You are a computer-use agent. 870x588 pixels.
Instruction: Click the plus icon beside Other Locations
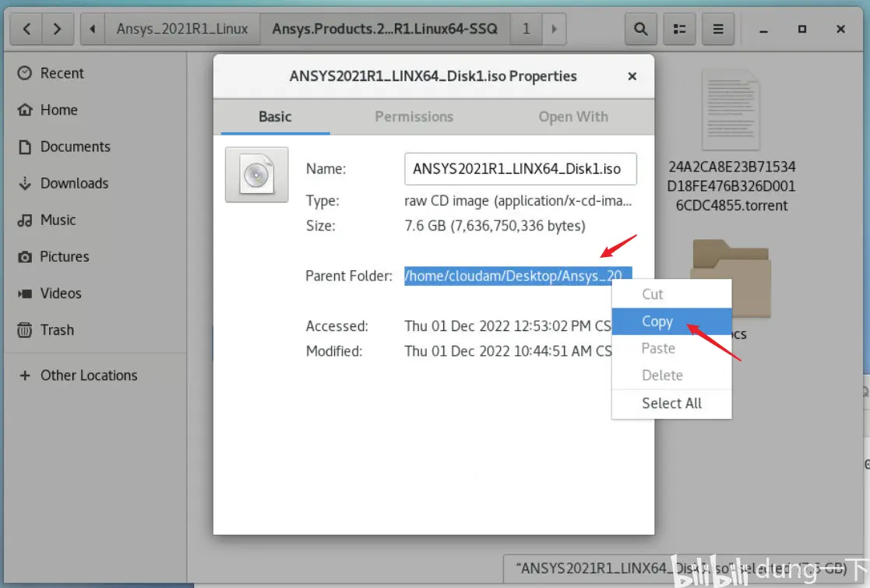pos(24,375)
